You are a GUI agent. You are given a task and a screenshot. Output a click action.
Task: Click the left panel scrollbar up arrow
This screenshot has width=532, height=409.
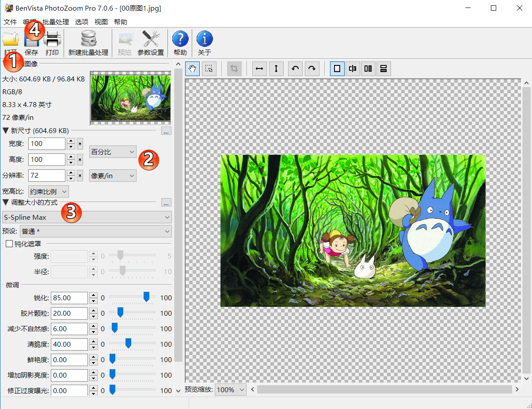179,65
